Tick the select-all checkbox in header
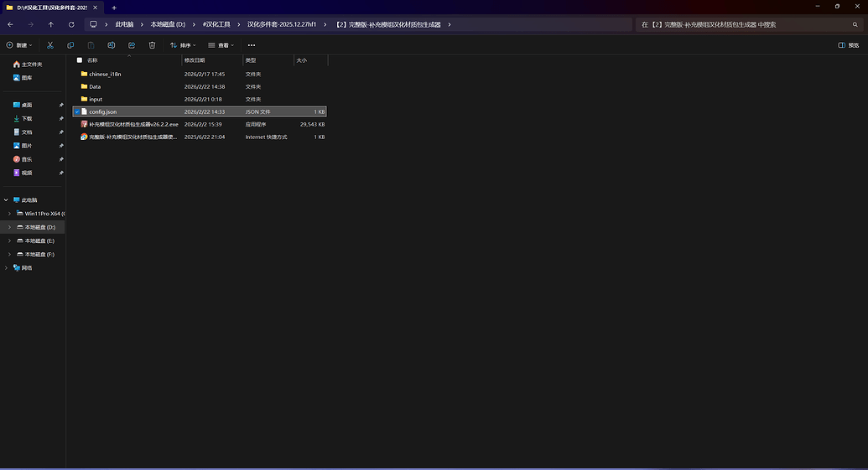The image size is (868, 470). point(79,60)
